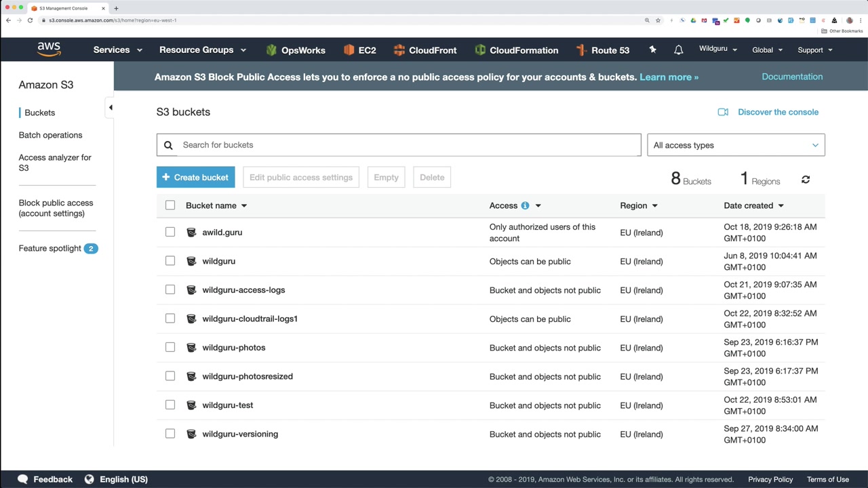868x488 pixels.
Task: Refresh the S3 bucket list
Action: pos(806,180)
